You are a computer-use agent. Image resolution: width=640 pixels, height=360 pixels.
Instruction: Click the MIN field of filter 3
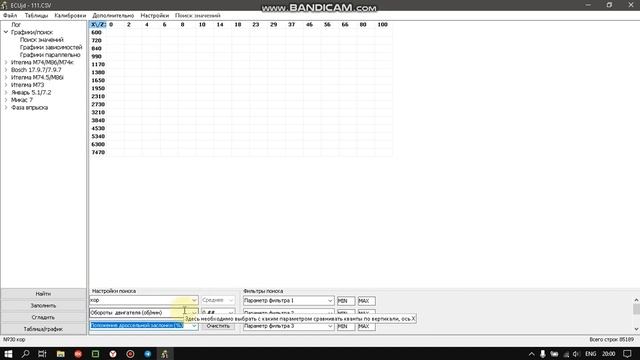pyautogui.click(x=346, y=326)
